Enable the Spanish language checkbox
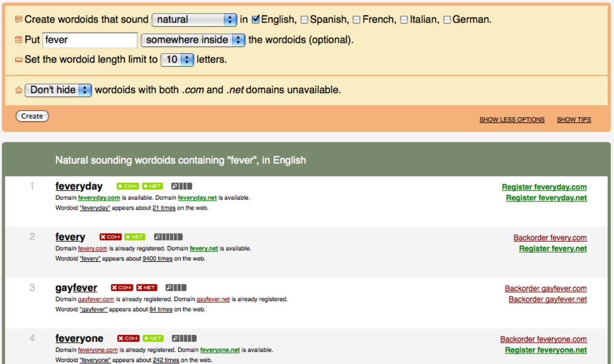This screenshot has width=614, height=364. 305,20
